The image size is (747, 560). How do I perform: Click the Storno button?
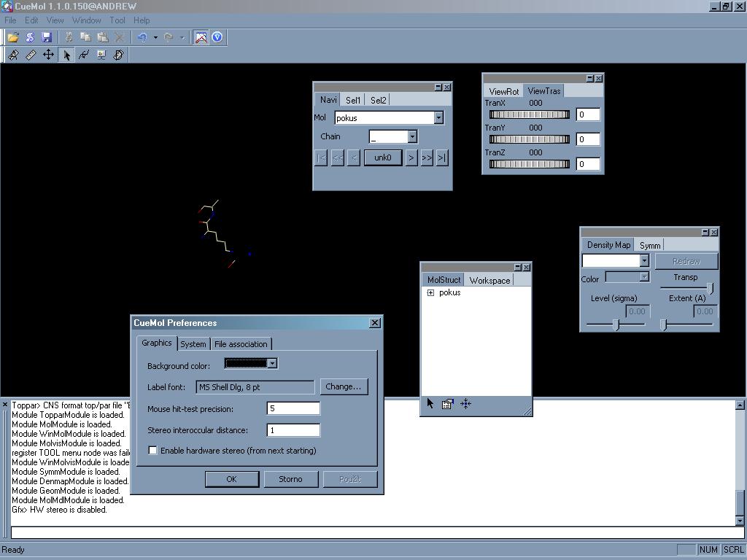coord(290,479)
